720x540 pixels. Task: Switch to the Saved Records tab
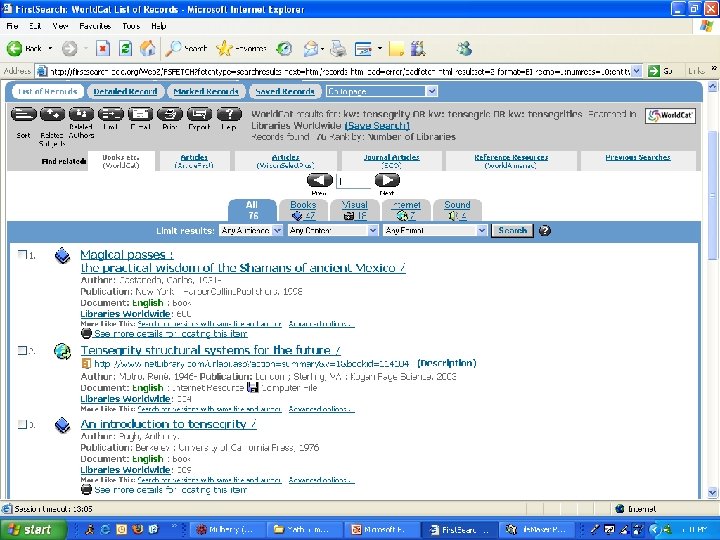pyautogui.click(x=285, y=91)
